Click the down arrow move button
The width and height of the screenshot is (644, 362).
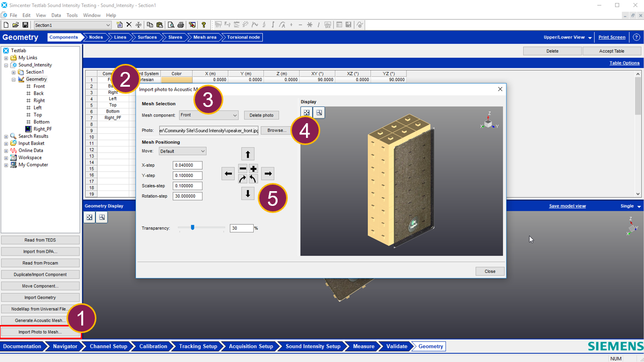[248, 194]
